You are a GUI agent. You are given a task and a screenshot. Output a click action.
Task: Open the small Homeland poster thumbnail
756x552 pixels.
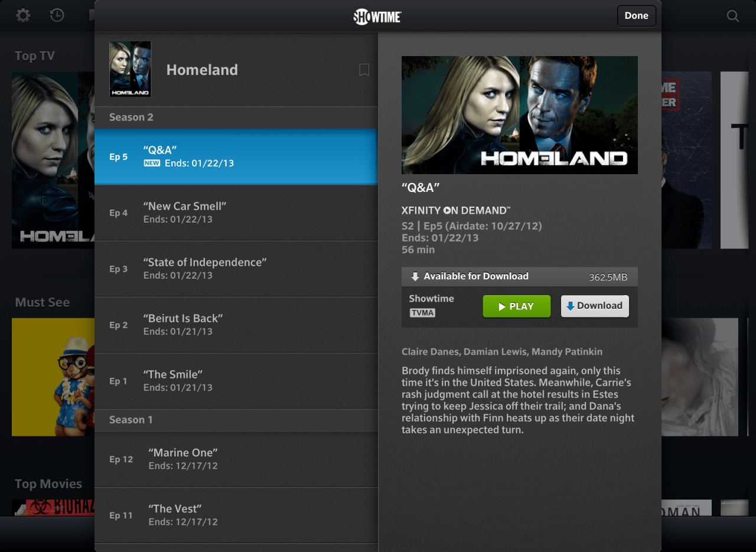pos(131,69)
